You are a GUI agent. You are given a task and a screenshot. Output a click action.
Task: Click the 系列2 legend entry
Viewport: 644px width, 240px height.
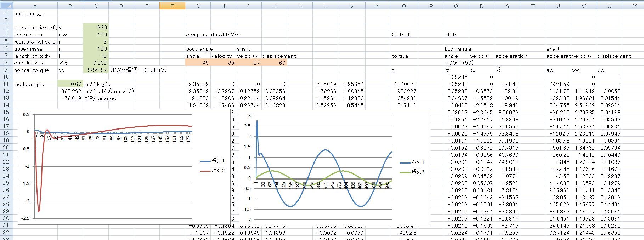(213, 170)
